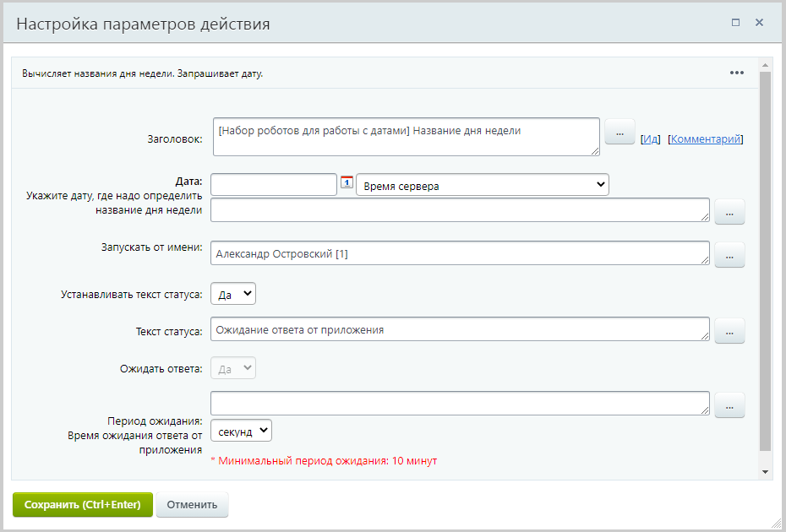Click the three-dots menu beside description
The width and height of the screenshot is (786, 532).
737,73
